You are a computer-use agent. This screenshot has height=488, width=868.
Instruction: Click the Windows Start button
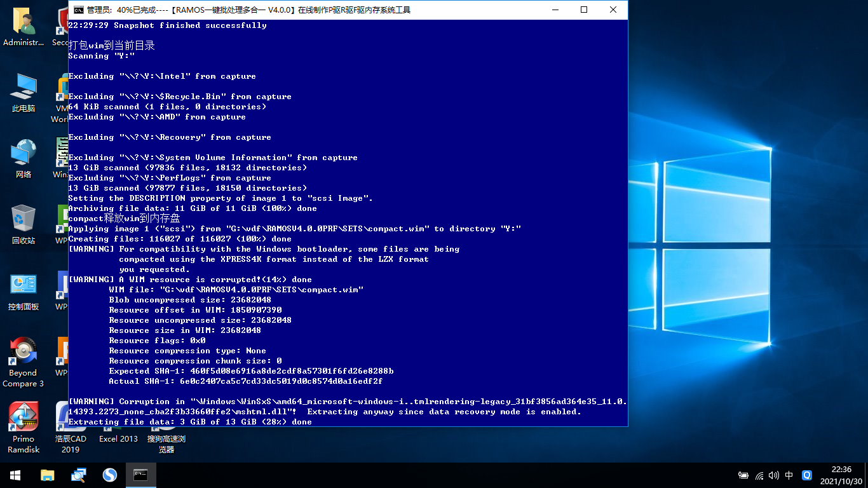coord(15,475)
